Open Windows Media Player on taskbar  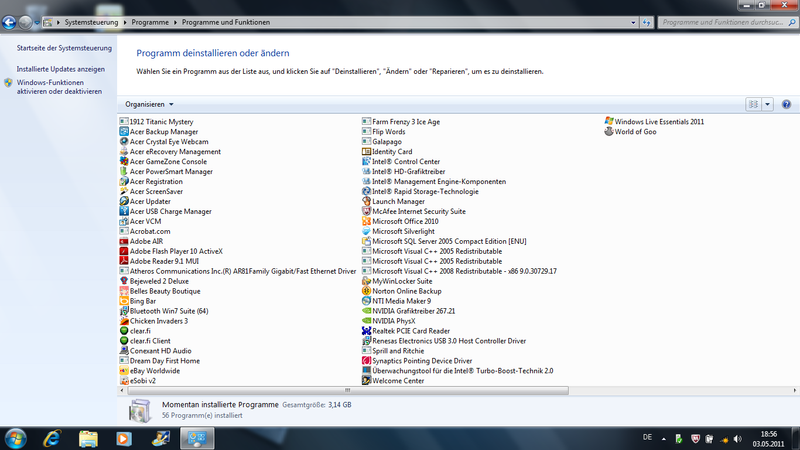click(x=124, y=438)
